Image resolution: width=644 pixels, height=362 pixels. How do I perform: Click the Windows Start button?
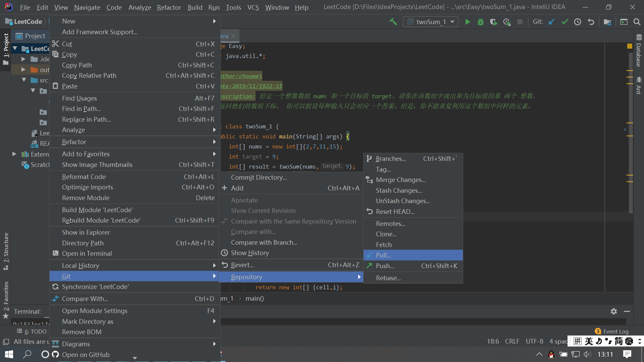(x=9, y=354)
